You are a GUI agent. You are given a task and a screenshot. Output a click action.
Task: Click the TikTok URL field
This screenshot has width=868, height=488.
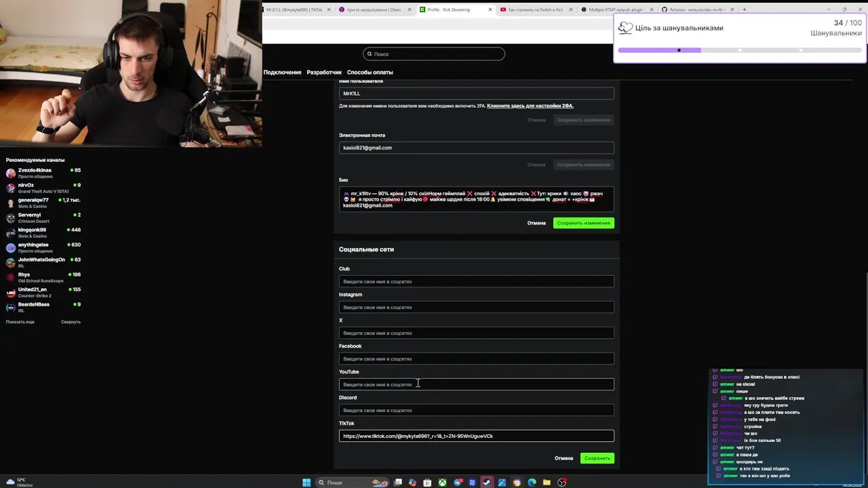coord(477,436)
